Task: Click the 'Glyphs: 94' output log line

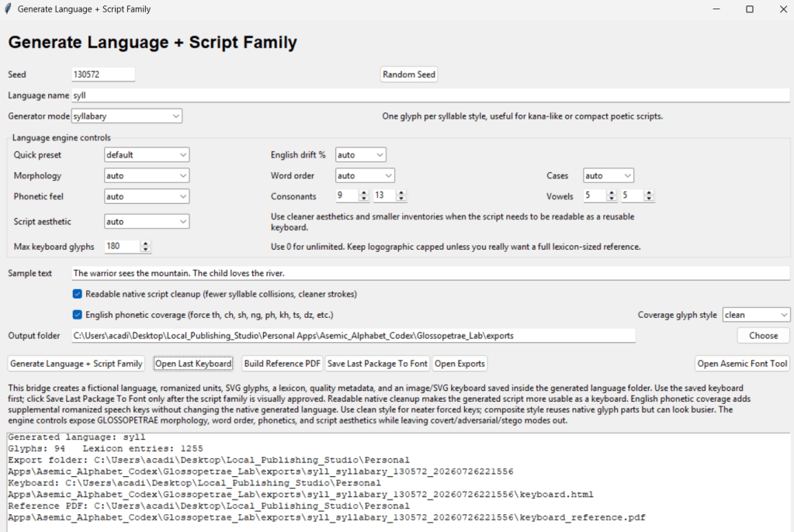Action: [x=36, y=448]
